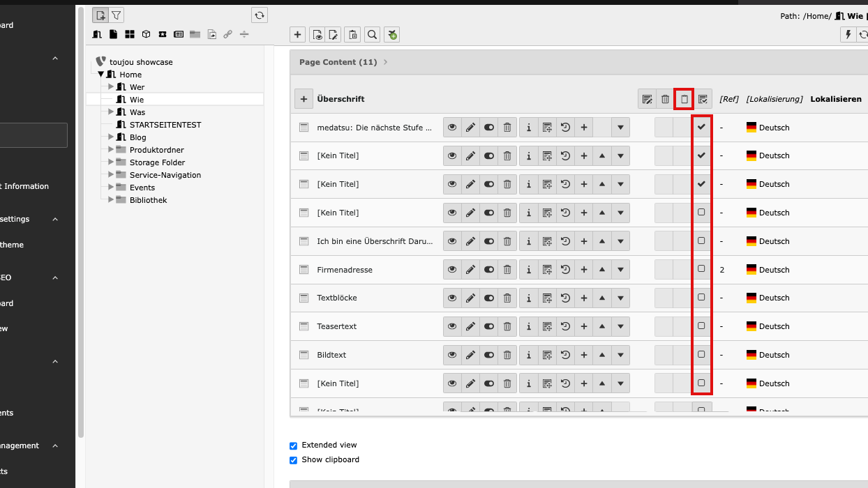This screenshot has height=488, width=868.
Task: View history of the Bildtext record
Action: point(565,355)
